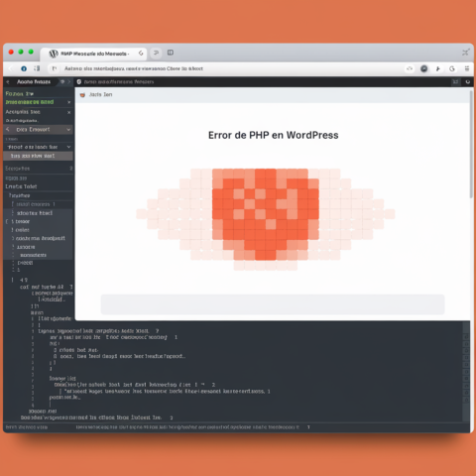Open the dropdown arrow on the gray Emwert row
The height and width of the screenshot is (476, 476).
[x=68, y=130]
